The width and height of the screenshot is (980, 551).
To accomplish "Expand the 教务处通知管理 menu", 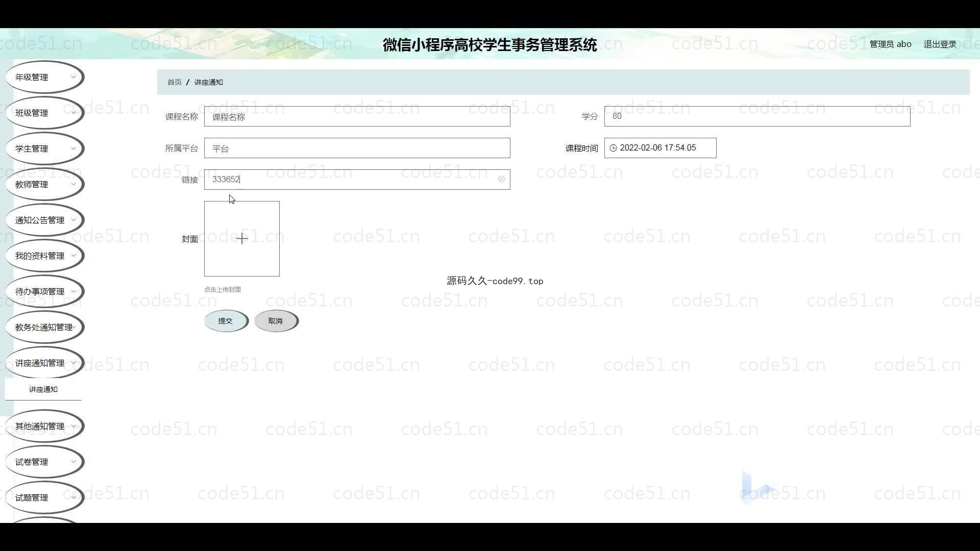I will pos(44,327).
